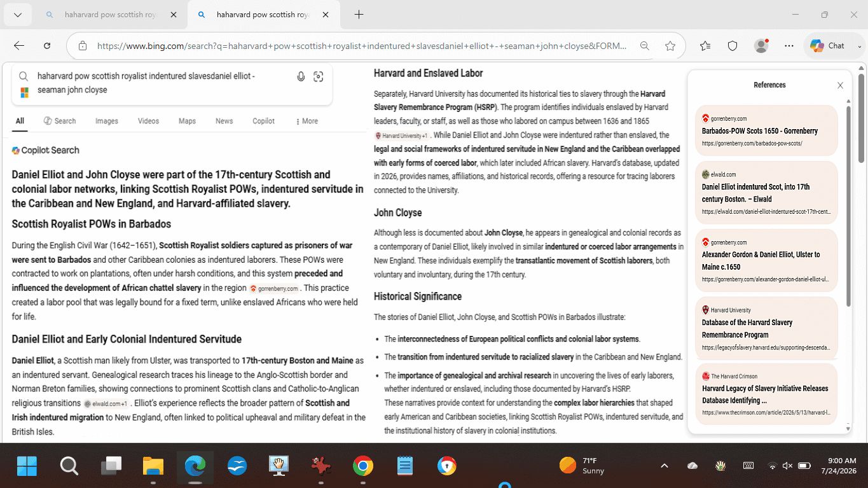Click the muted volume speaker icon
This screenshot has width=868, height=488.
coord(788,466)
